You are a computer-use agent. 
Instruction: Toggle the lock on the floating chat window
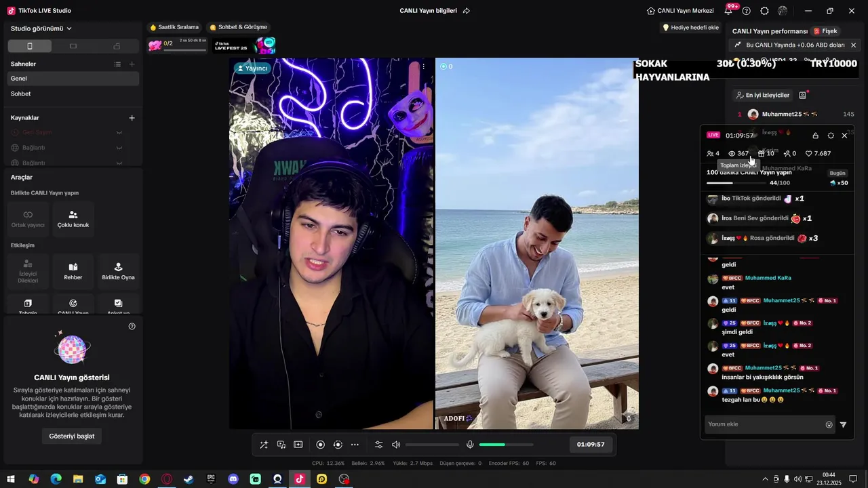815,136
